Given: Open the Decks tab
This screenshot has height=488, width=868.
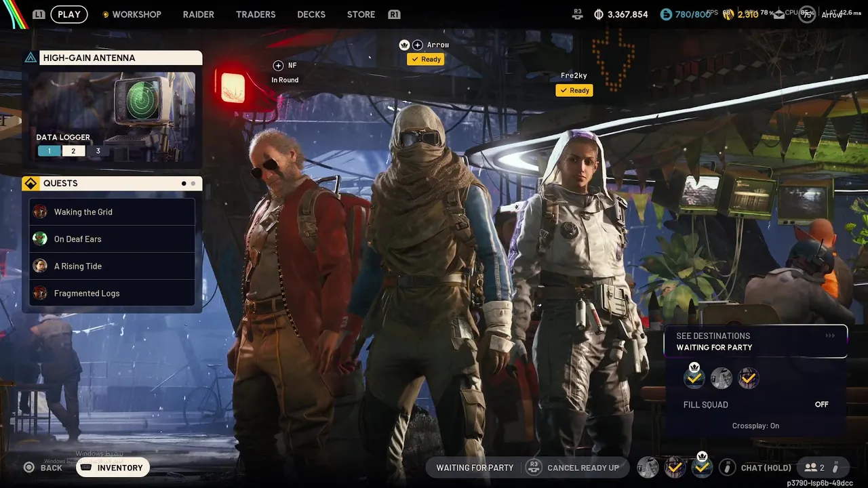Looking at the screenshot, I should click(x=311, y=14).
